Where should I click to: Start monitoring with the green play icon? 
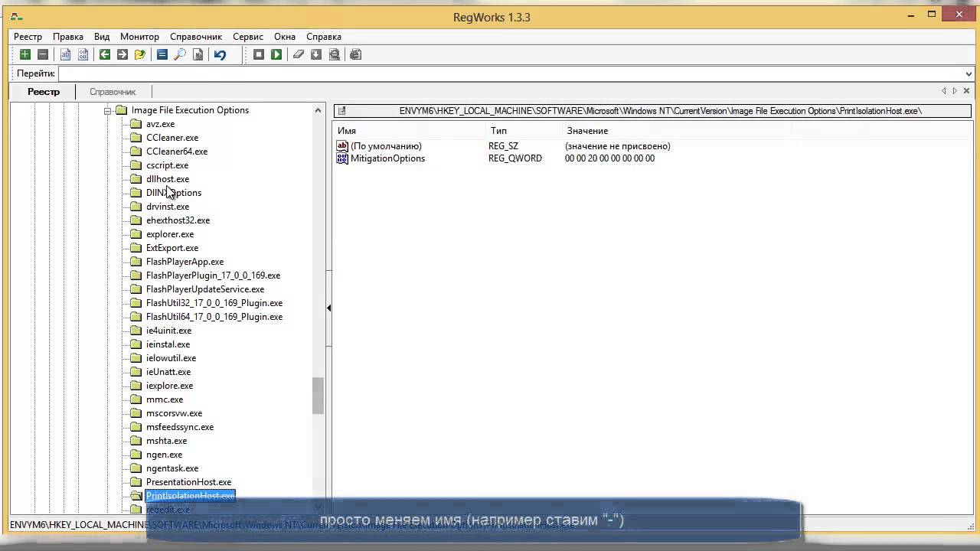pyautogui.click(x=276, y=54)
